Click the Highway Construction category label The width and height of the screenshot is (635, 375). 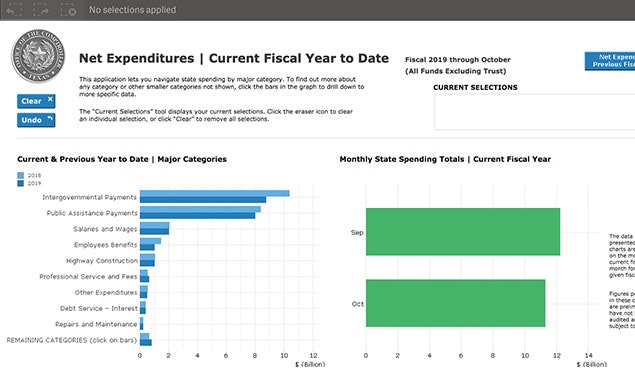(x=102, y=261)
